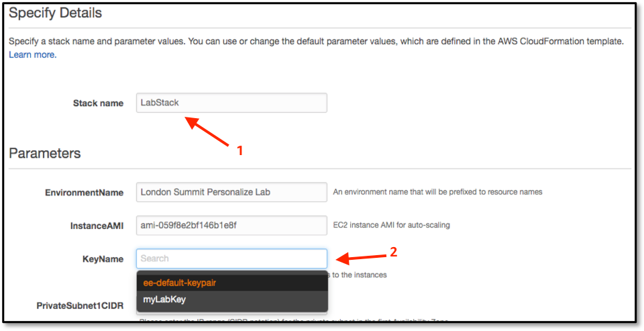644x331 pixels.
Task: Click the Parameters section heading
Action: (45, 153)
